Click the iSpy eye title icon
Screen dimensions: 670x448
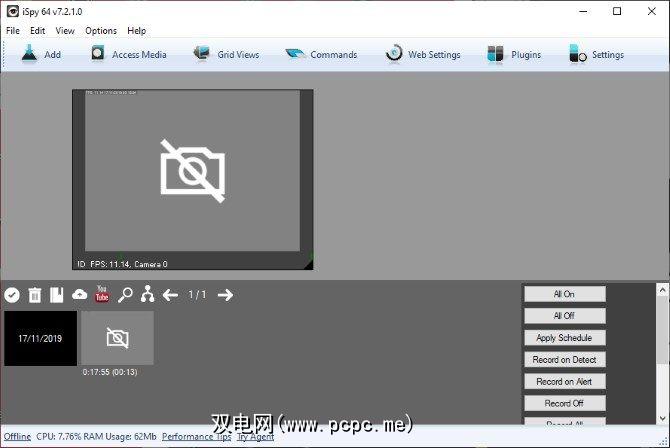coord(12,12)
